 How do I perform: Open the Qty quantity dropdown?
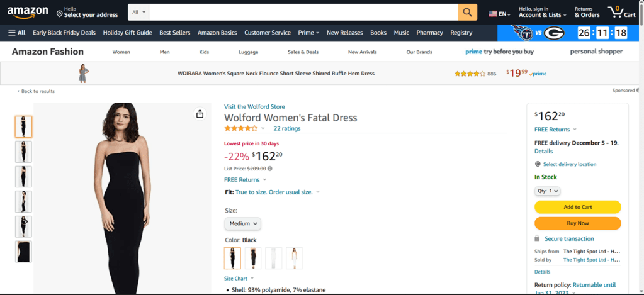coord(547,191)
